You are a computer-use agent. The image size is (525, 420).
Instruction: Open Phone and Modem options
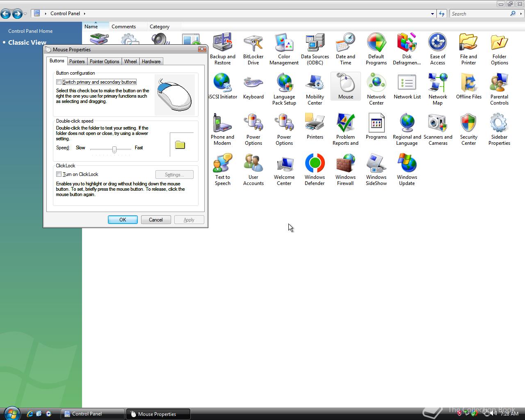tap(222, 130)
